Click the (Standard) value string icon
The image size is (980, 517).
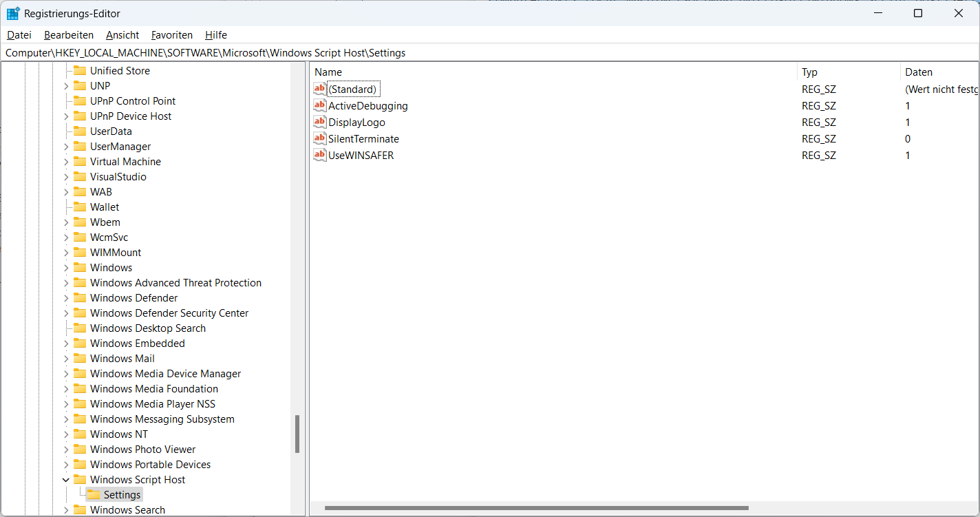(319, 89)
